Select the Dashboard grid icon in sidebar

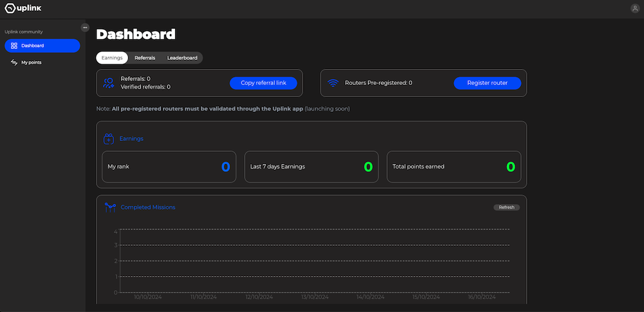[14, 46]
